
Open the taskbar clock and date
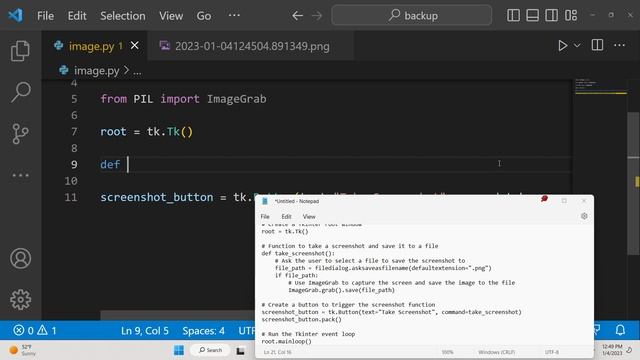point(612,350)
